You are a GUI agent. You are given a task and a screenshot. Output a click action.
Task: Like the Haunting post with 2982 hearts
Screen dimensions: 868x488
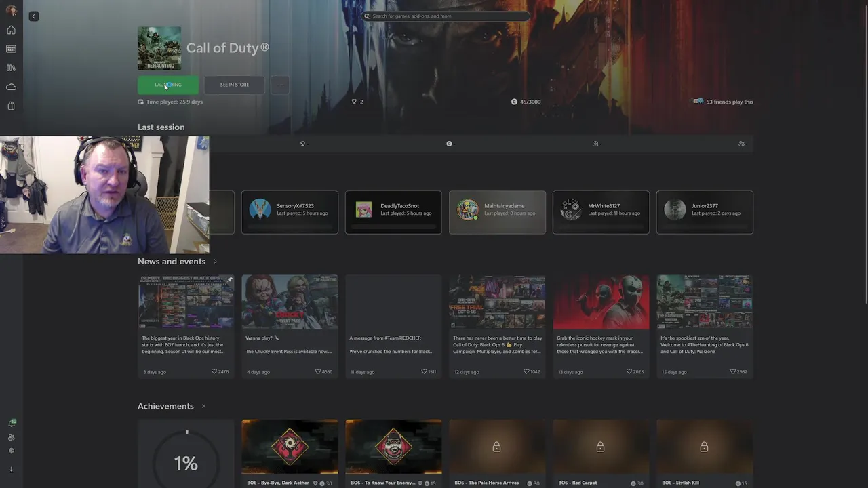tap(733, 371)
